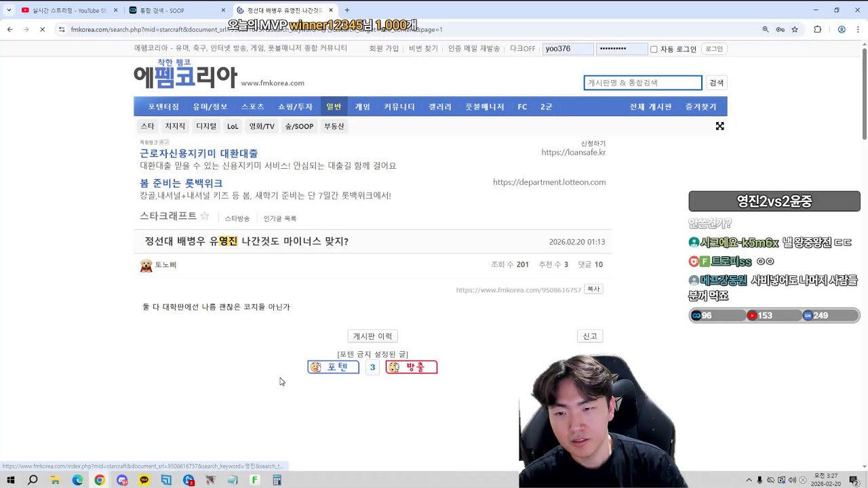The image size is (868, 488).
Task: Open browser extensions puzzle icon
Action: tap(817, 30)
